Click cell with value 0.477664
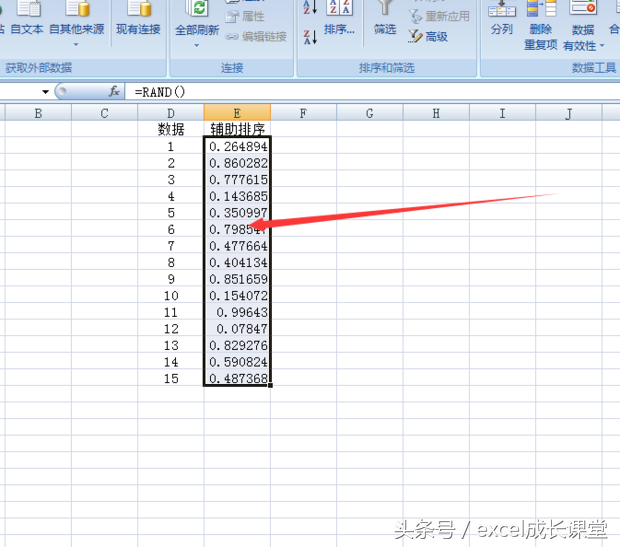This screenshot has width=620, height=547. click(237, 246)
